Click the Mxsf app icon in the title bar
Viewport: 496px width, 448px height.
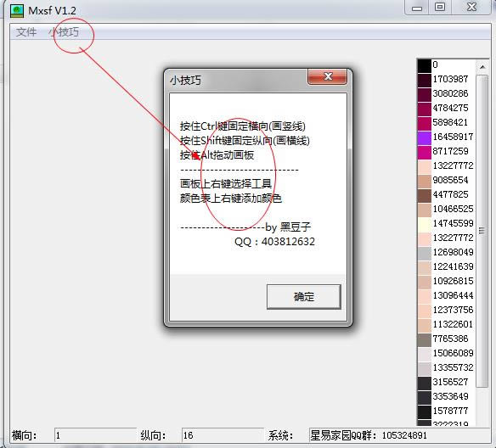(x=17, y=10)
